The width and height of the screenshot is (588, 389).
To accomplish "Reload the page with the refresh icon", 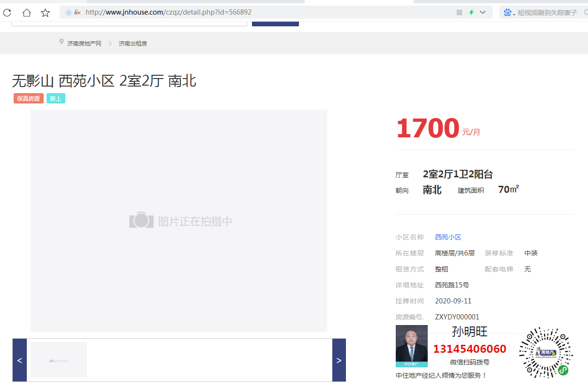I will [7, 13].
